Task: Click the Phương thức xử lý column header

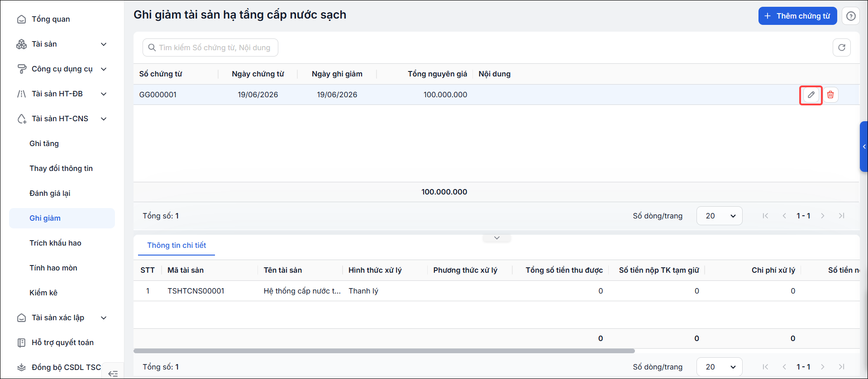Action: (465, 270)
